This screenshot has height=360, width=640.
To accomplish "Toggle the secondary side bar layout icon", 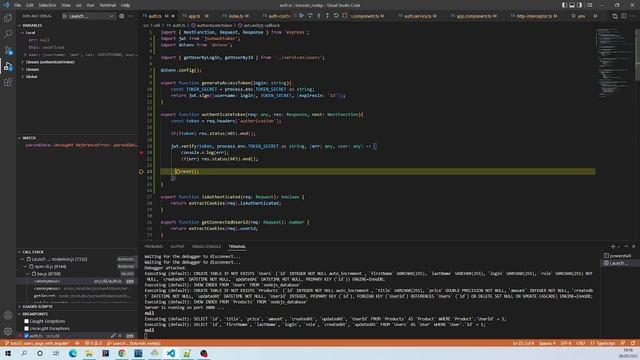I will pos(580,5).
